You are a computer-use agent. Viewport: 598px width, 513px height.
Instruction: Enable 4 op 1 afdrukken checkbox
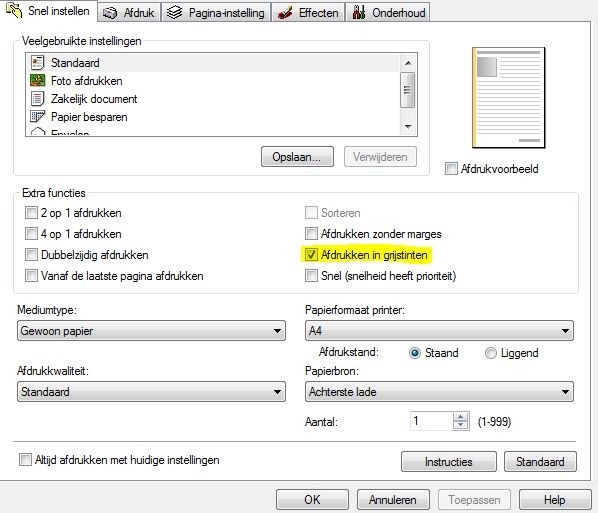tap(31, 233)
